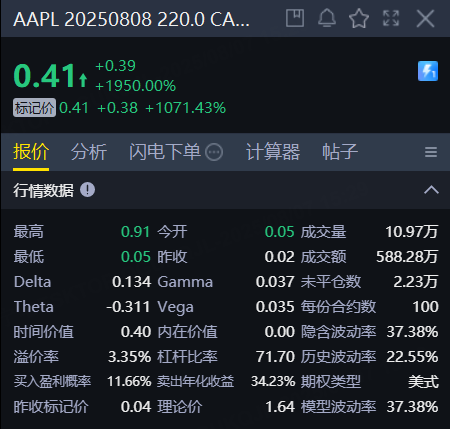
Task: Click the 隐含波动率 value 37.38%
Action: 412,332
